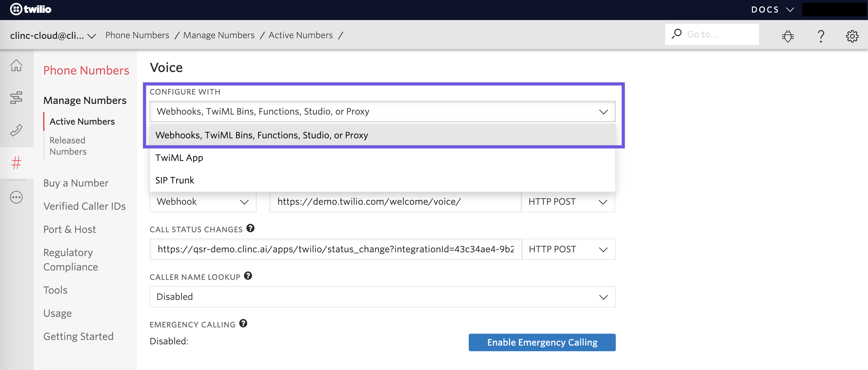The image size is (868, 370).
Task: Open the Webhook type dropdown
Action: (x=203, y=202)
